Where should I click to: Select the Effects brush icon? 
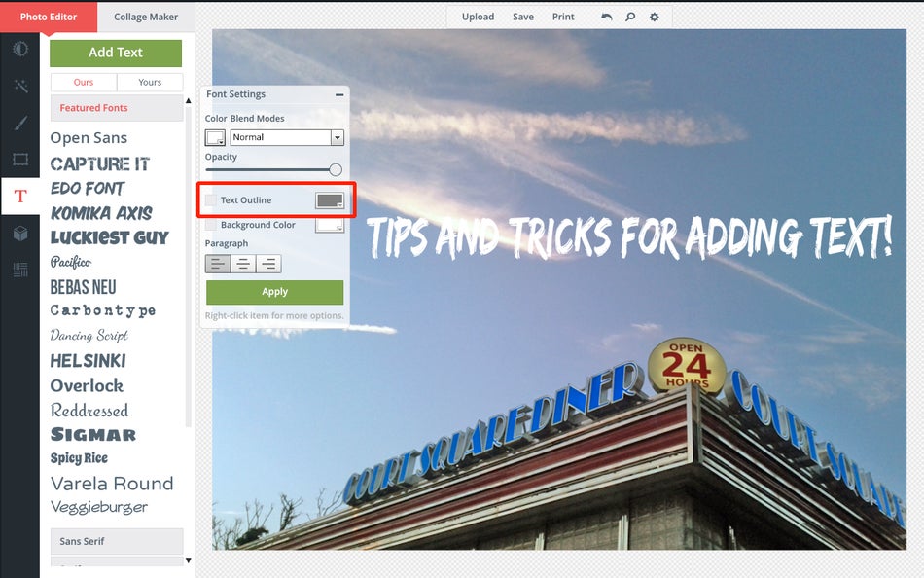(x=20, y=123)
